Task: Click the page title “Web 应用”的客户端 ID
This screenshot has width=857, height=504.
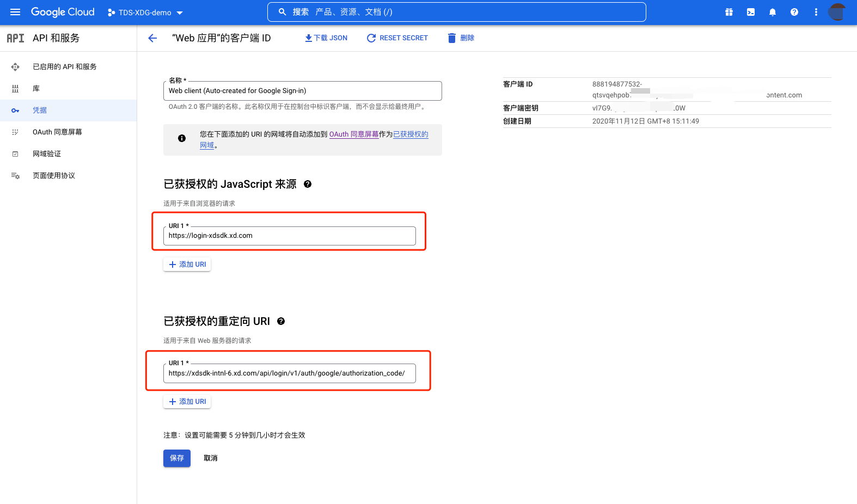Action: pos(221,38)
